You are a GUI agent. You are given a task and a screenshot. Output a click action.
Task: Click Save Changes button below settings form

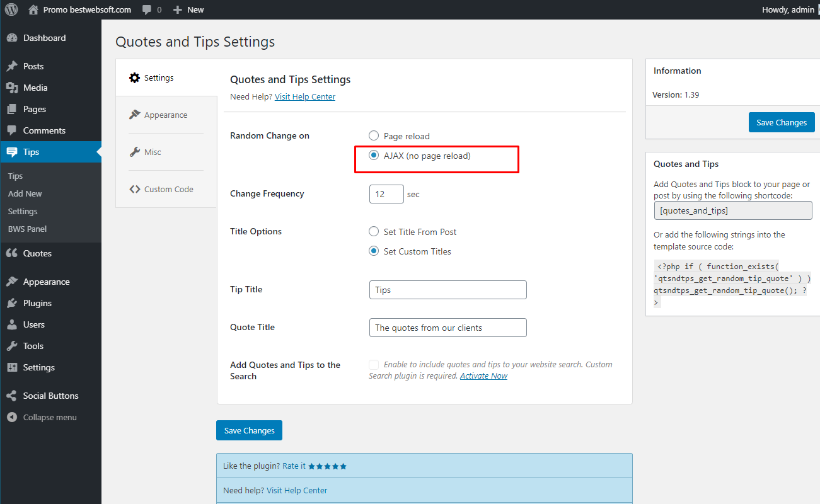point(249,430)
